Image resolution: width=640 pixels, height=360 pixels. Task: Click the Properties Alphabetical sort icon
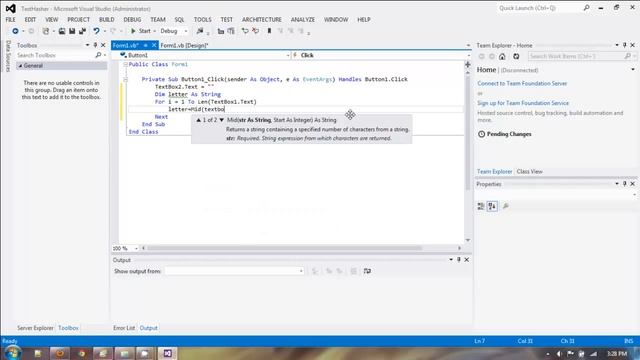492,207
